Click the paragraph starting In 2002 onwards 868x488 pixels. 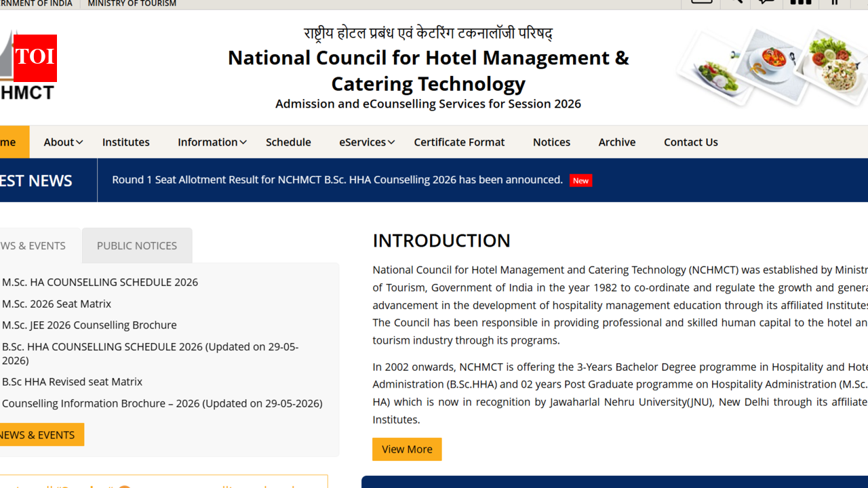coord(620,393)
